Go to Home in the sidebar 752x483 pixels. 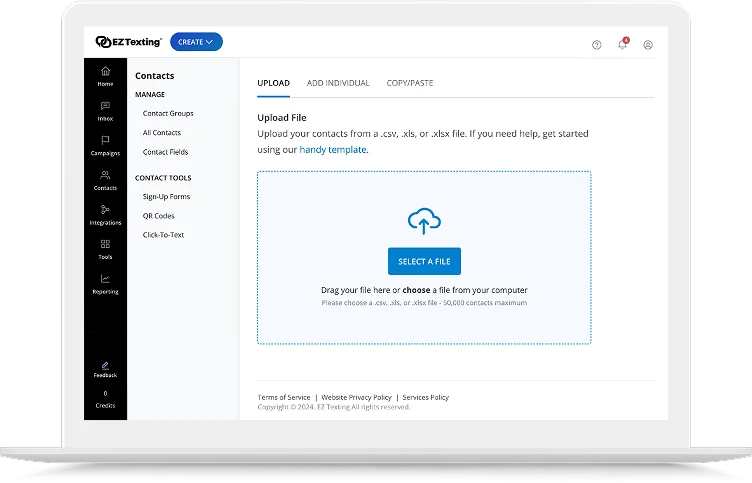106,76
